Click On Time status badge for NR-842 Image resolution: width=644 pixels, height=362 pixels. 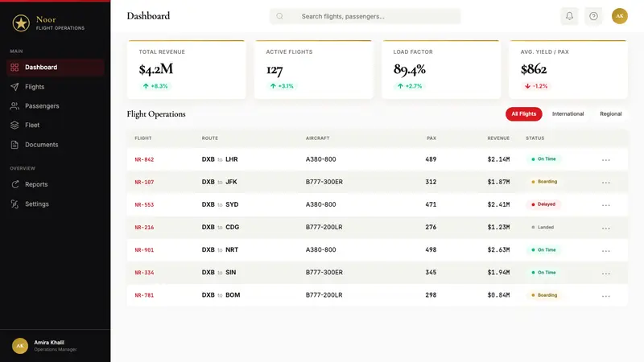[544, 159]
